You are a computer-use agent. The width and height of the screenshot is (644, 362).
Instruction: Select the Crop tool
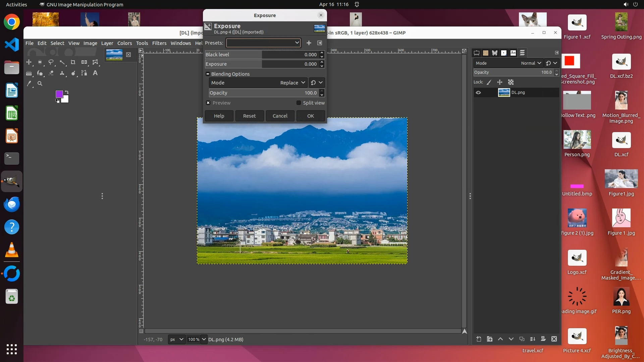click(73, 62)
